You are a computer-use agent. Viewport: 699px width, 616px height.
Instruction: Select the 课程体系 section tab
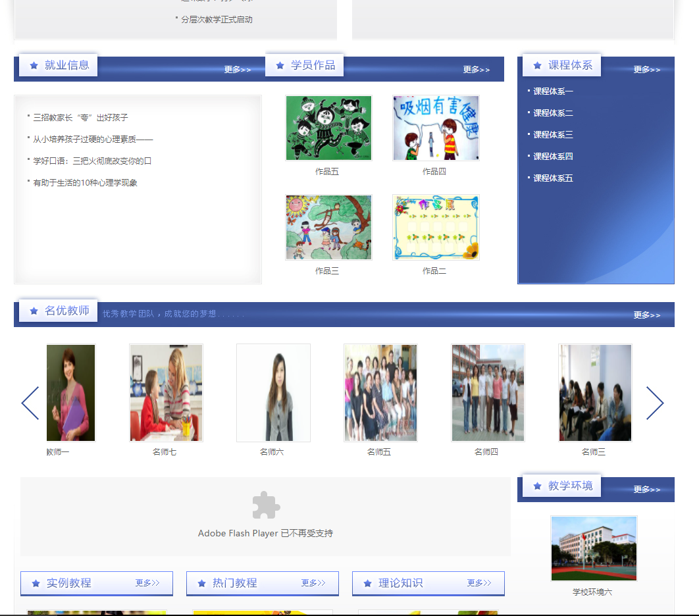(561, 66)
